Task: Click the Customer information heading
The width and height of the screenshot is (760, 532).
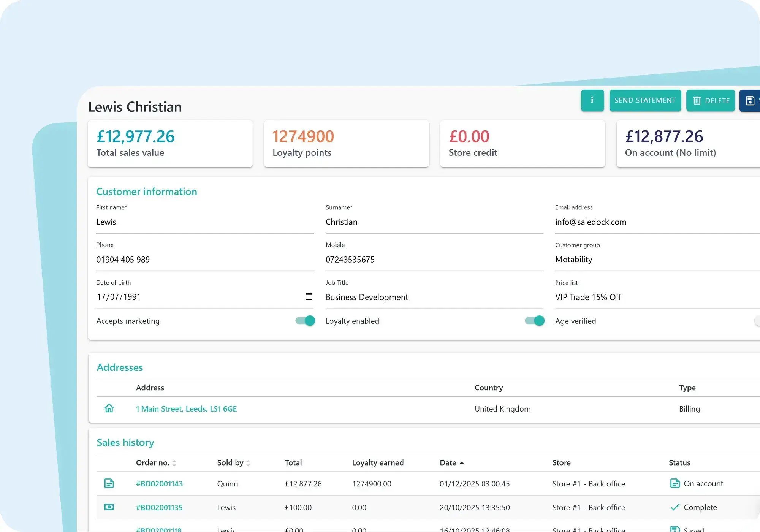Action: (147, 192)
